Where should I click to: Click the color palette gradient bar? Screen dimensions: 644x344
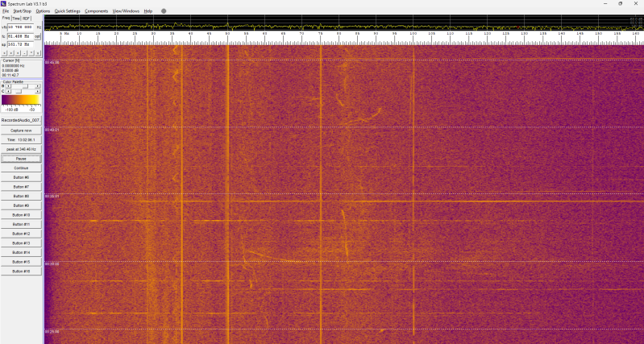point(21,100)
